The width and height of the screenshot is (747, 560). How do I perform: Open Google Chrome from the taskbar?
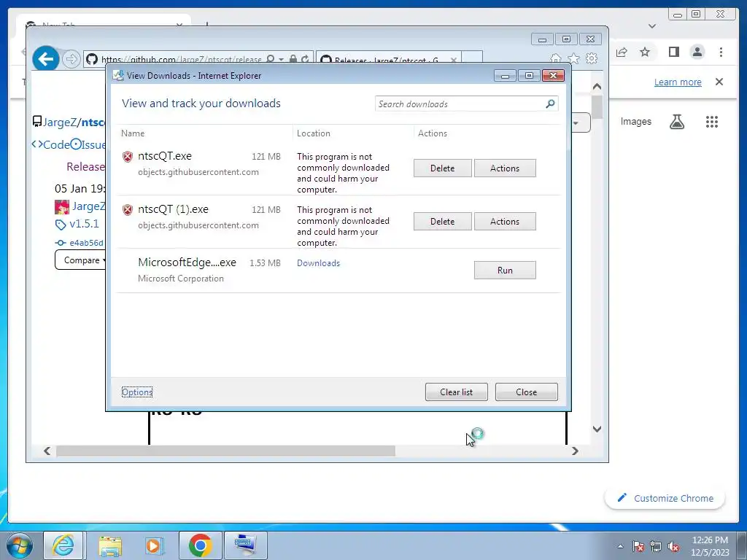[200, 545]
